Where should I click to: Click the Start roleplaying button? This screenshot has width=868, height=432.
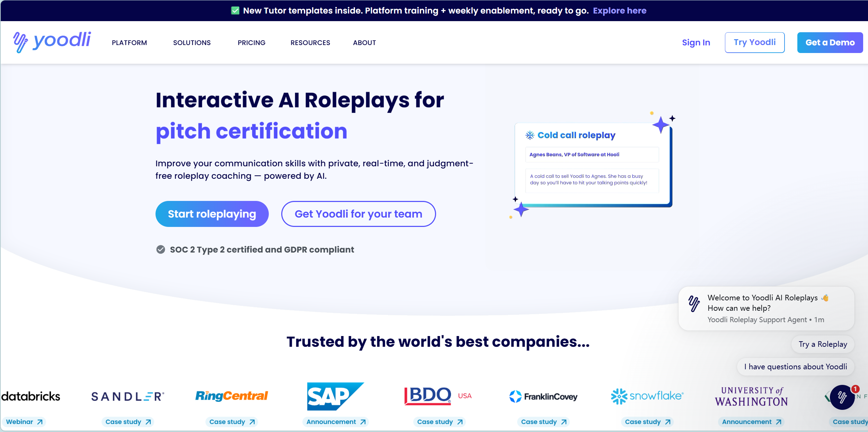(x=212, y=214)
